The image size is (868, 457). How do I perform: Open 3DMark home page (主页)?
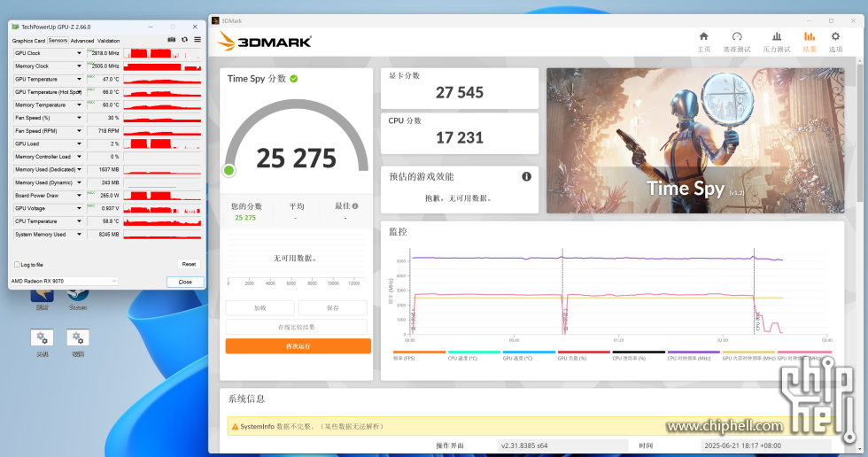703,42
